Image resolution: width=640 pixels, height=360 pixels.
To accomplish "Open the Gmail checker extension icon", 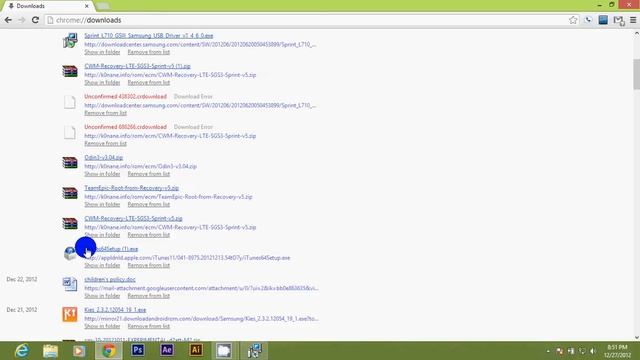I will click(618, 20).
